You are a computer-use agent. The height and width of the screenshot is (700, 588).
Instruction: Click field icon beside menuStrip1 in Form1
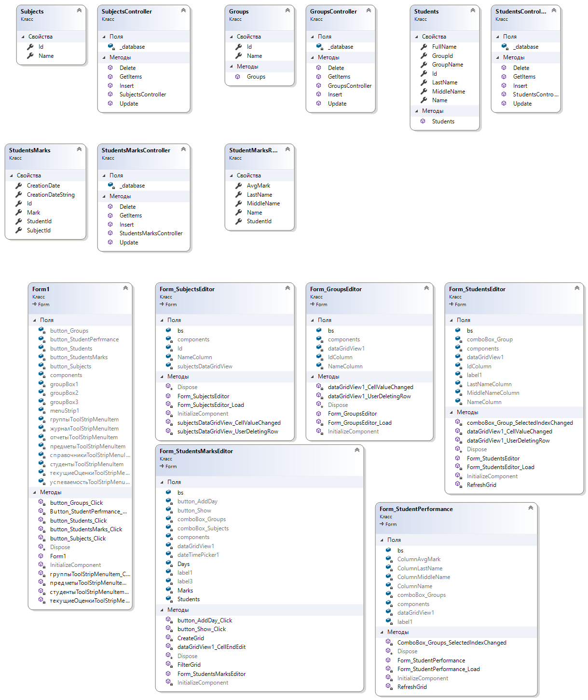coord(41,411)
